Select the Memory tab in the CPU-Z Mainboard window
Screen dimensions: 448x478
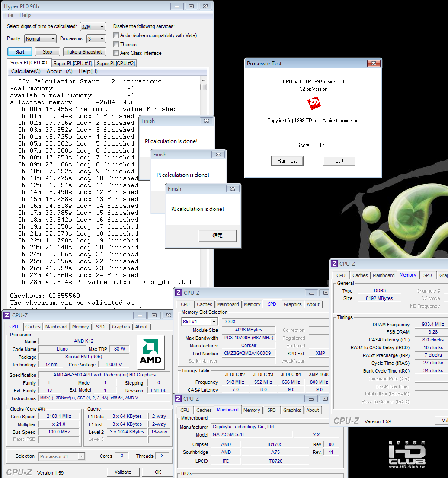coord(252,410)
